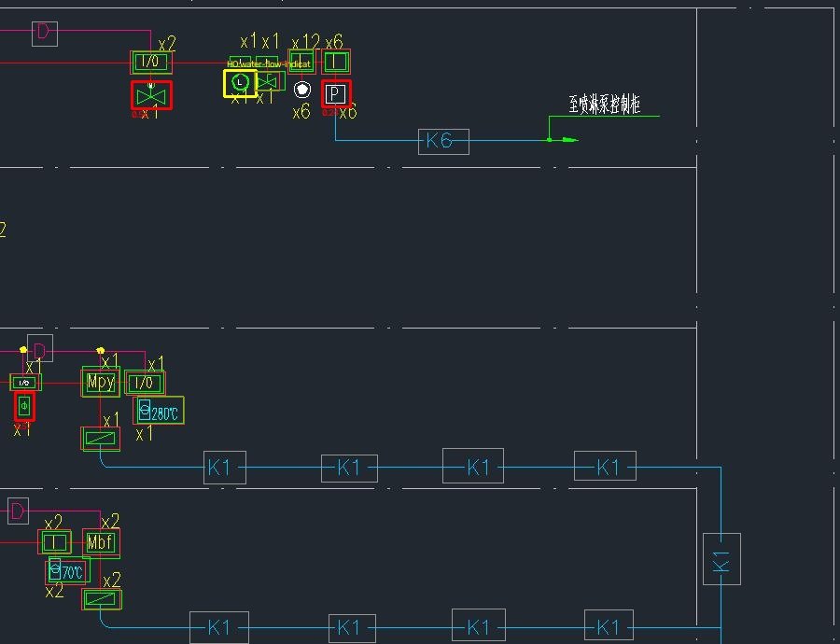Click the vertical K1 cable label
The width and height of the screenshot is (840, 644).
click(x=721, y=559)
